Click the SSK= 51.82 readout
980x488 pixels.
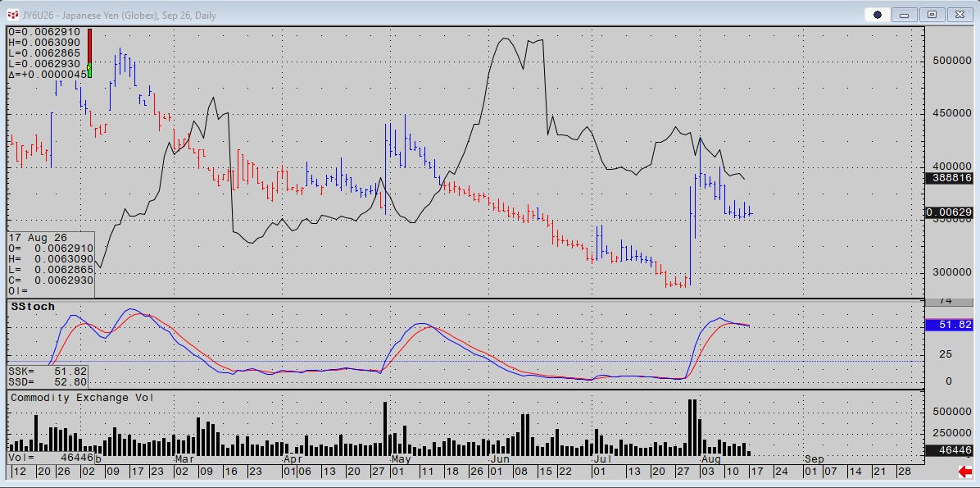click(x=48, y=371)
